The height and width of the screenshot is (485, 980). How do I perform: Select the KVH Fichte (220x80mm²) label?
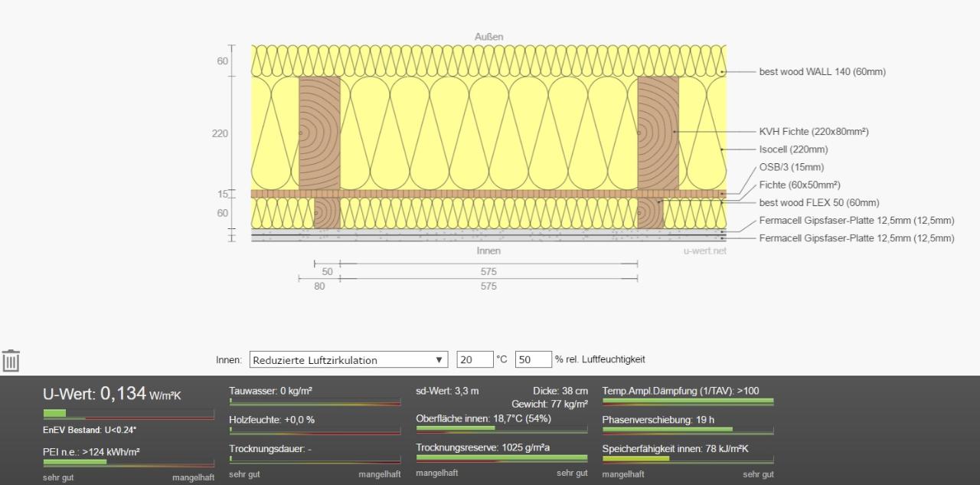[814, 132]
